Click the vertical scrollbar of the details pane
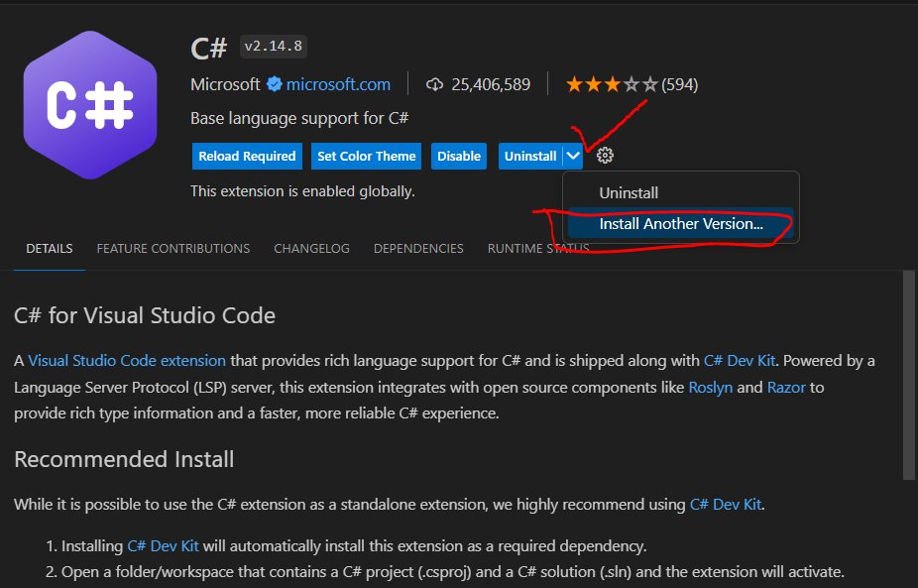Screen dimensions: 918x588 point(909,377)
